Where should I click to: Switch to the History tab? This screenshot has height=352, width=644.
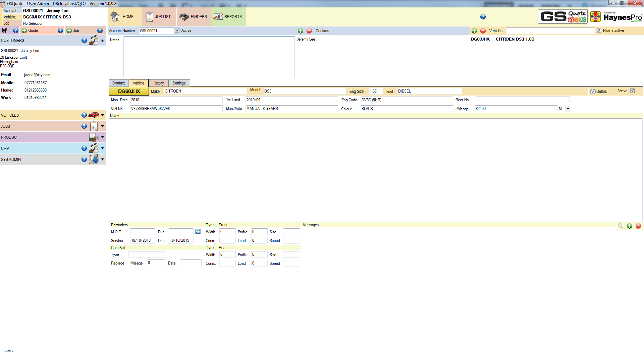158,83
